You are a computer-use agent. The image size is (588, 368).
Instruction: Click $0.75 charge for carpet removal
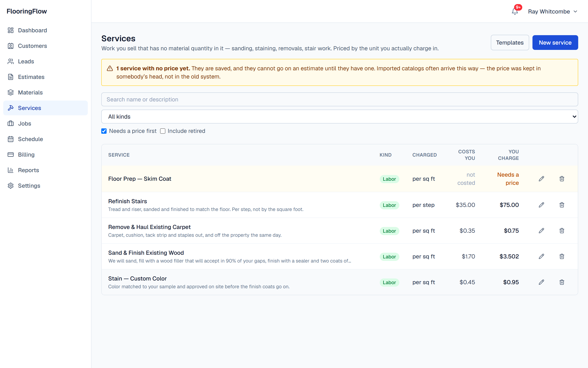pos(511,231)
